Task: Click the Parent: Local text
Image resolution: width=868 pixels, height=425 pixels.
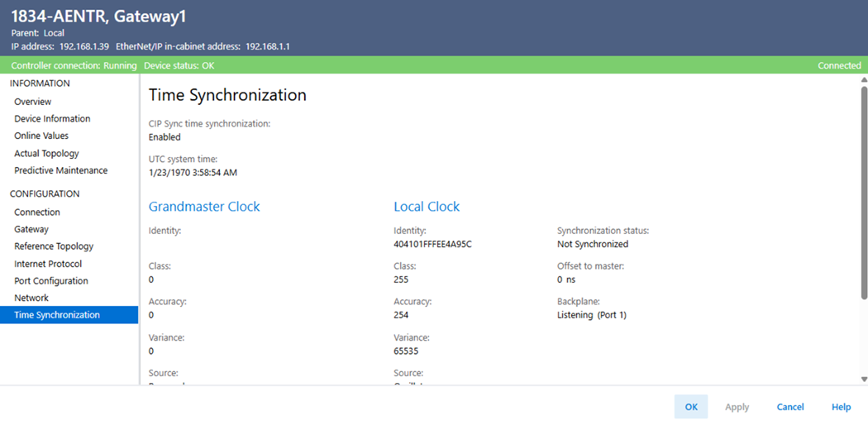Action: pyautogui.click(x=38, y=32)
